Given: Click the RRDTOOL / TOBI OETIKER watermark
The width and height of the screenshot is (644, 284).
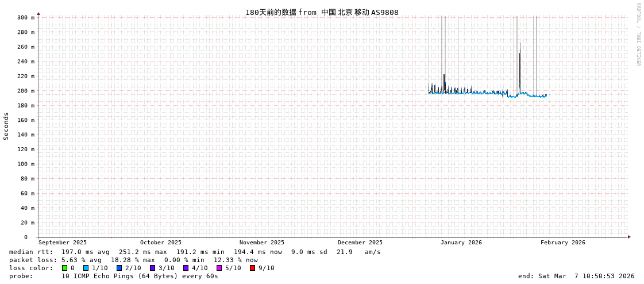Looking at the screenshot, I should 638,34.
